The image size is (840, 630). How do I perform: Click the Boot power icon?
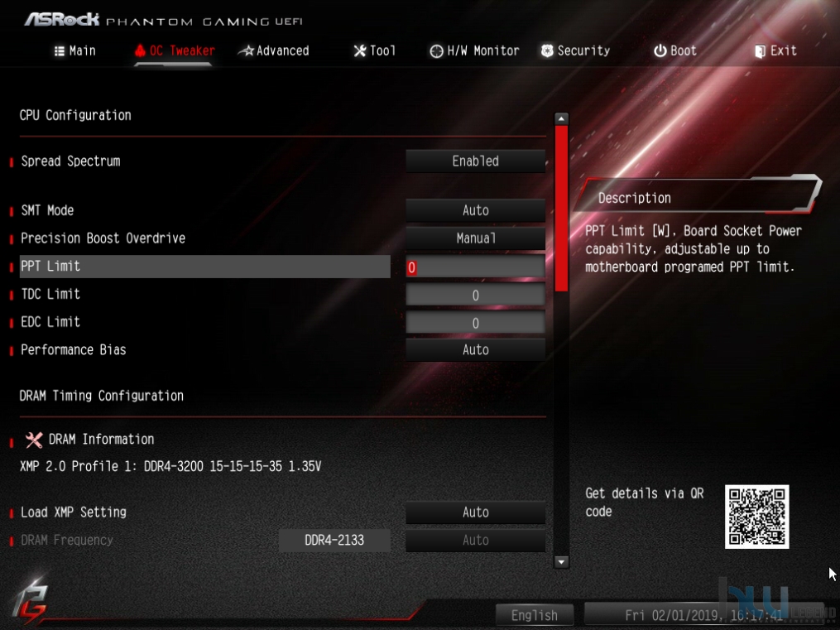click(x=660, y=50)
